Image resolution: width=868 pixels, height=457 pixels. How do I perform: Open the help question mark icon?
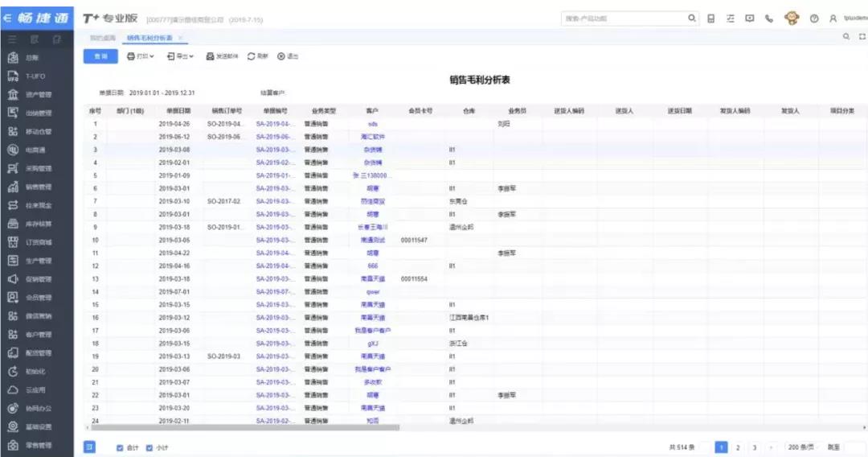[814, 19]
